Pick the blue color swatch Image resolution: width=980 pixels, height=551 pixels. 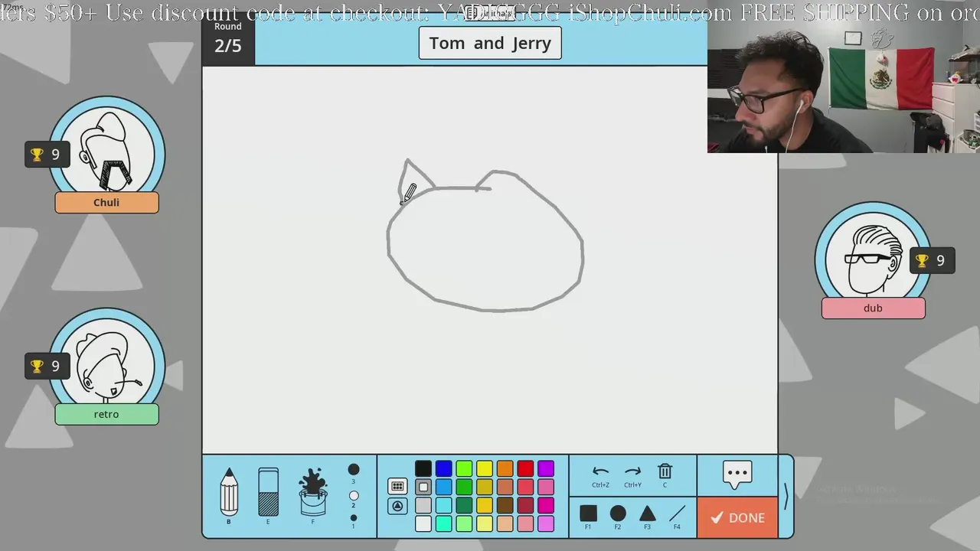point(444,468)
